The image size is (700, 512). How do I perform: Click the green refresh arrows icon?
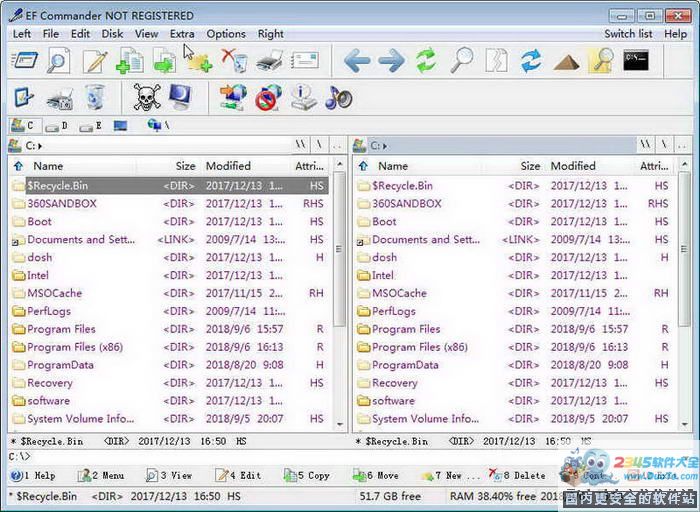click(x=426, y=60)
